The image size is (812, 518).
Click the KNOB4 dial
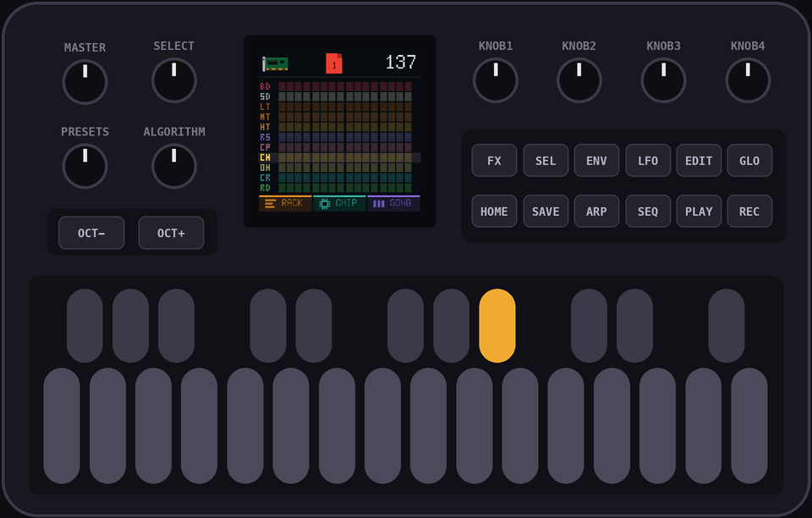tap(748, 80)
